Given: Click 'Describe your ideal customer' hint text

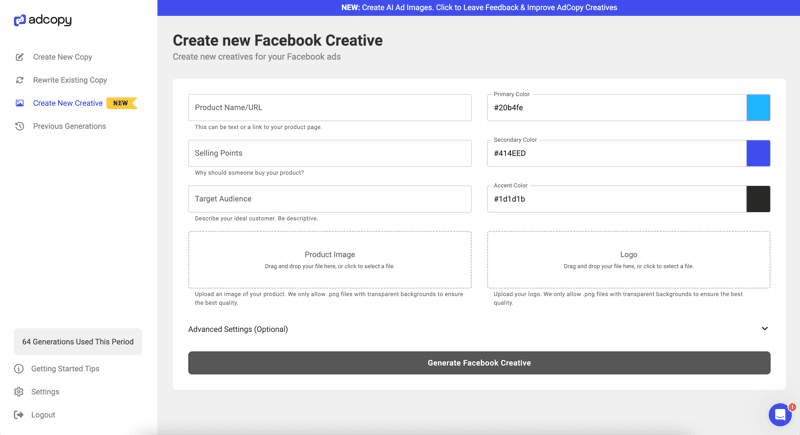Looking at the screenshot, I should pyautogui.click(x=256, y=218).
